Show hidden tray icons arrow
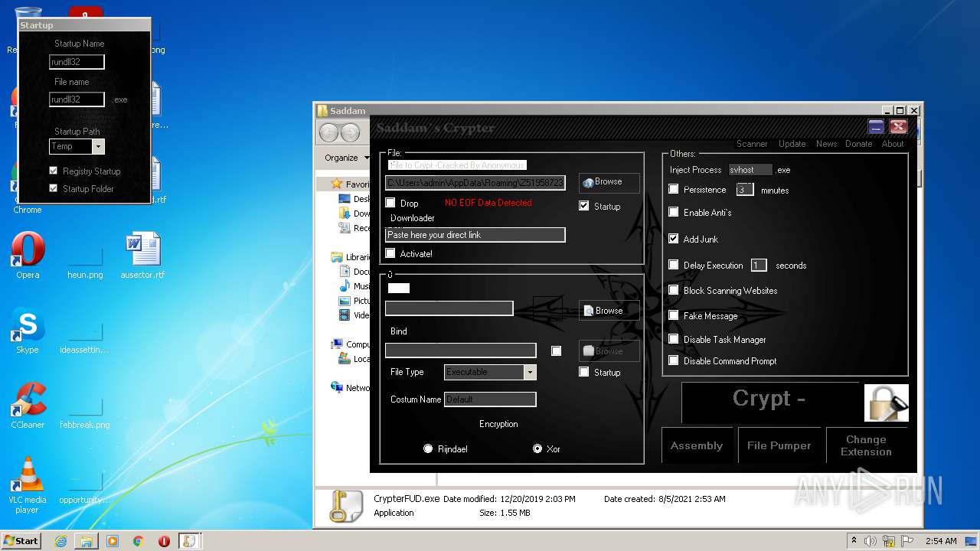Viewport: 980px width, 551px height. pyautogui.click(x=854, y=541)
